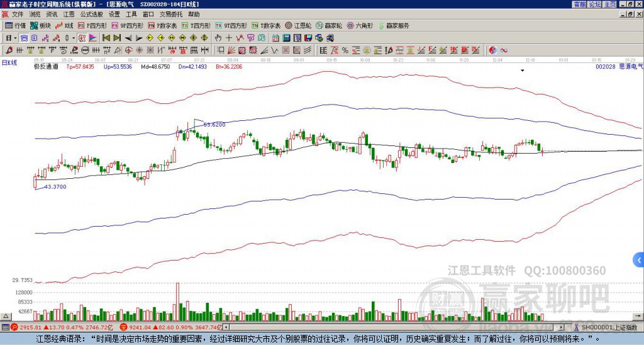
Task: Click the 主页 homepage link
Action: point(609,4)
